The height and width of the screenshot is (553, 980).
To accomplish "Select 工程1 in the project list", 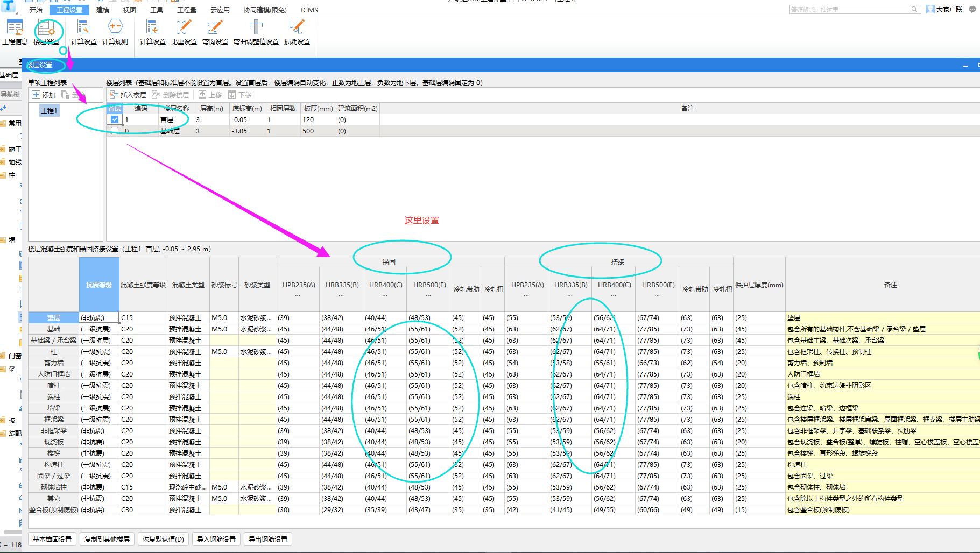I will pyautogui.click(x=49, y=110).
